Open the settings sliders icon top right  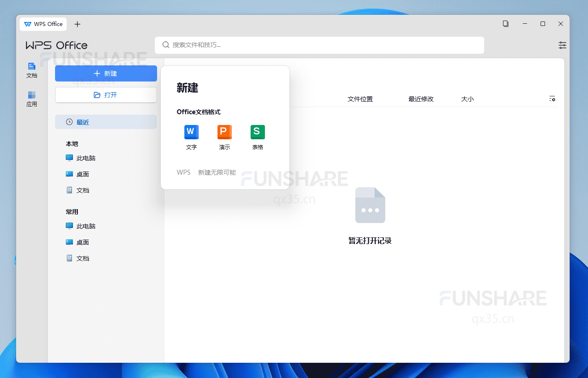click(x=562, y=45)
